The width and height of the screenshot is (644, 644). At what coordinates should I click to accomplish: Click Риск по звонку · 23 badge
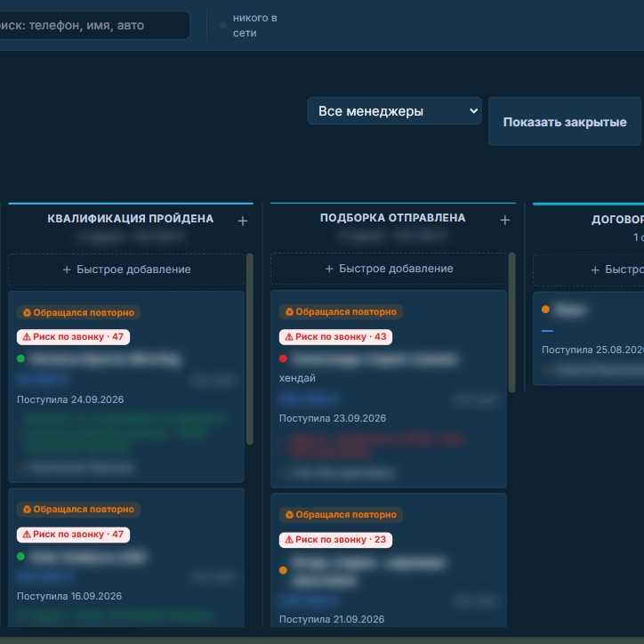click(x=335, y=540)
